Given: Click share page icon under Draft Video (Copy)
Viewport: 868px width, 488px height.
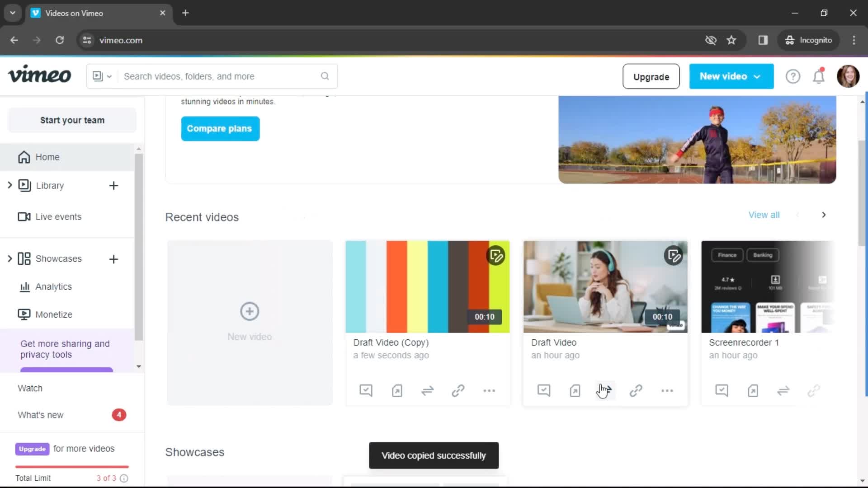Looking at the screenshot, I should coord(397,390).
